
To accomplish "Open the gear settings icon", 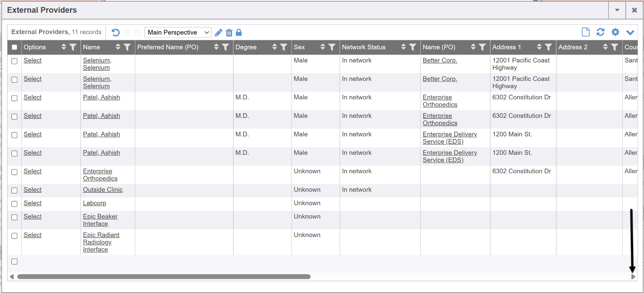I will tap(615, 32).
